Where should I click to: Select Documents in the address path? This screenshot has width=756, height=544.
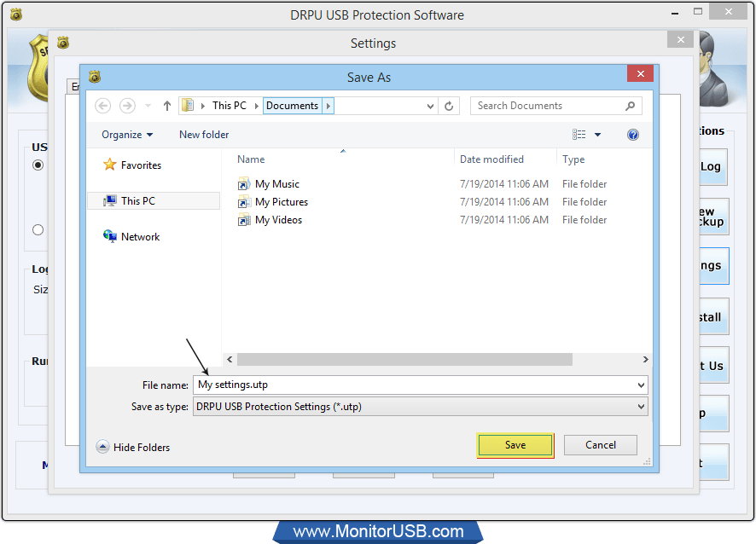coord(292,106)
